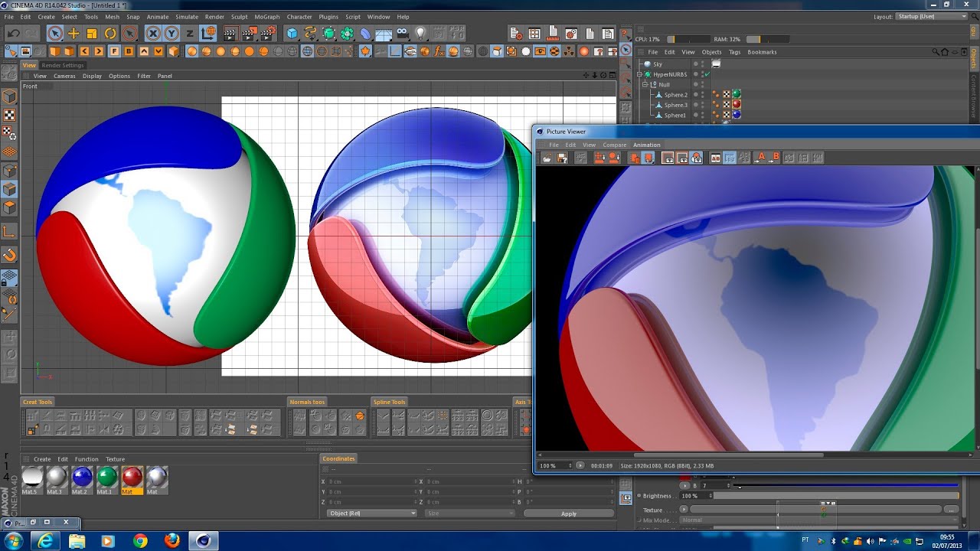This screenshot has height=551, width=980.
Task: Open Windows Explorer folder on taskbar
Action: pyautogui.click(x=77, y=541)
